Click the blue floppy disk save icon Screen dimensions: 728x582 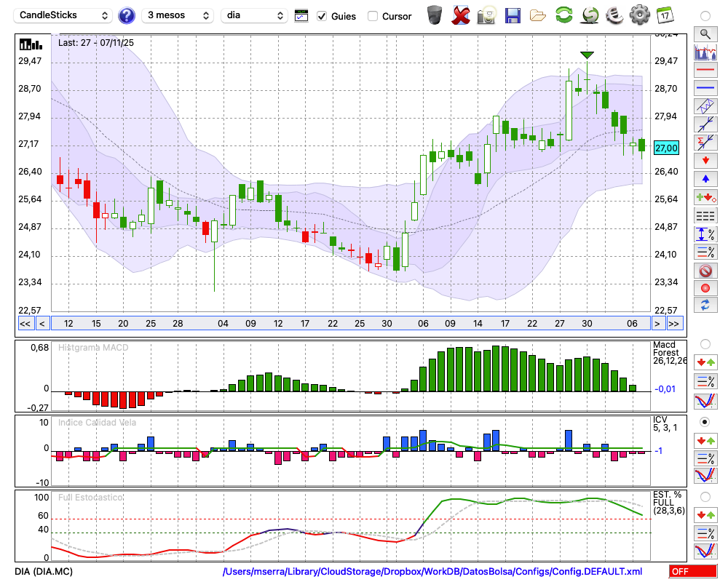[513, 15]
